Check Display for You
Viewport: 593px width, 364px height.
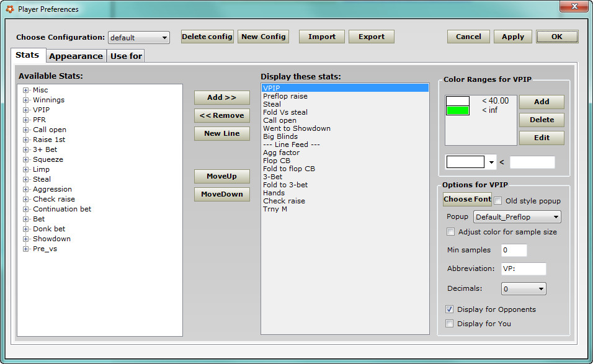[449, 324]
